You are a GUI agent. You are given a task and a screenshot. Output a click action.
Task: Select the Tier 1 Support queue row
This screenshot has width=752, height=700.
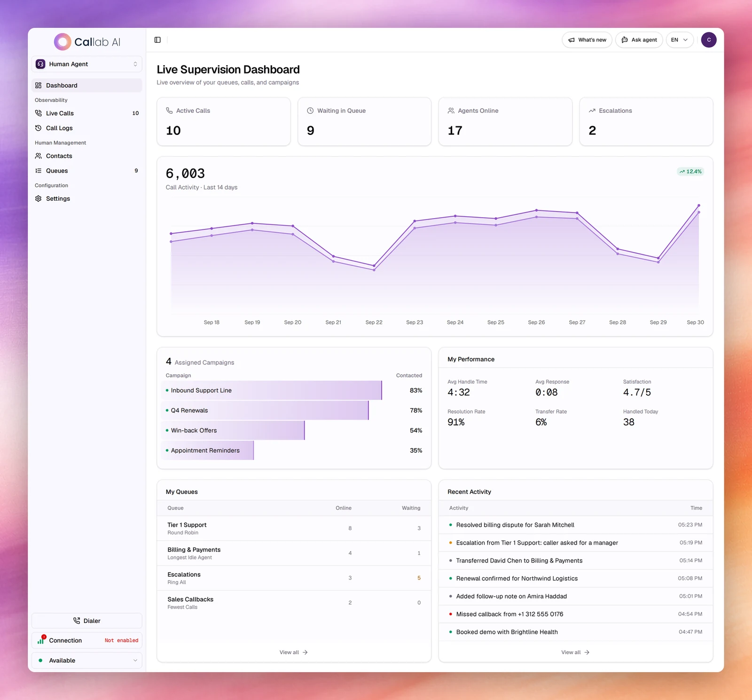pos(294,528)
